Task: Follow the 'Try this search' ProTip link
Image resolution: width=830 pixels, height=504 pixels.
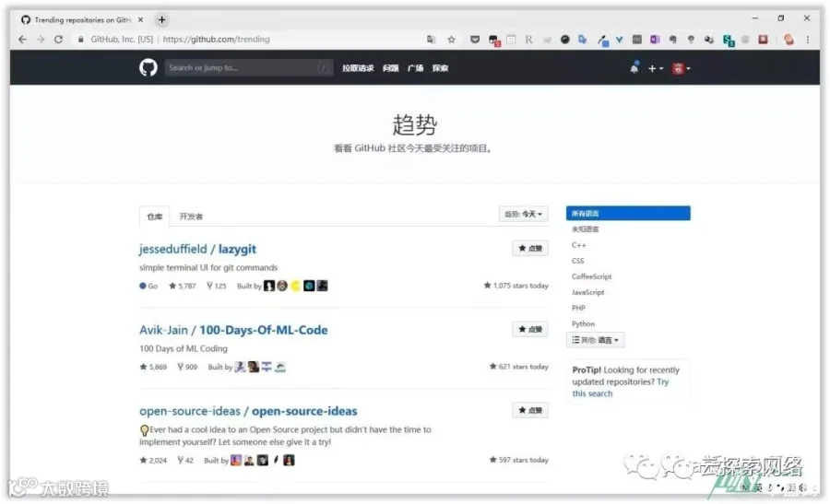Action: point(620,388)
